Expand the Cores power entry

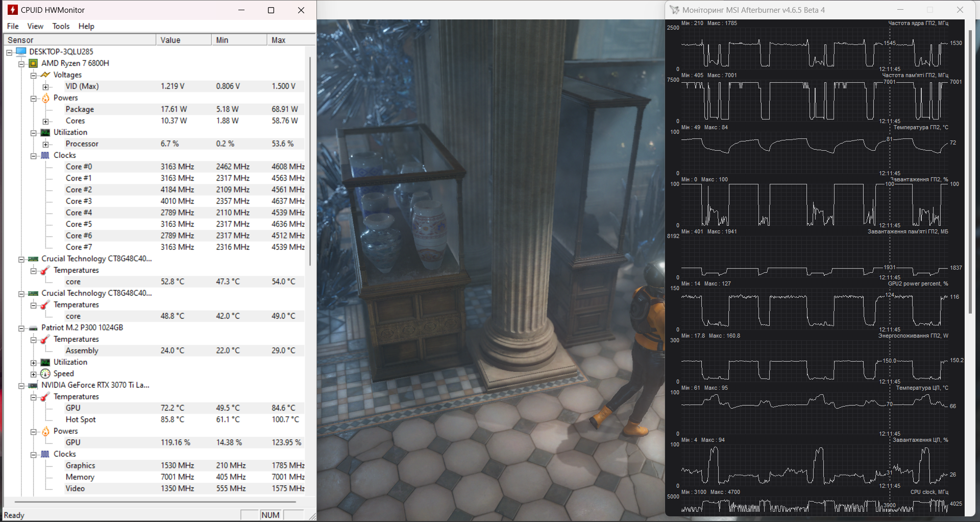(46, 122)
